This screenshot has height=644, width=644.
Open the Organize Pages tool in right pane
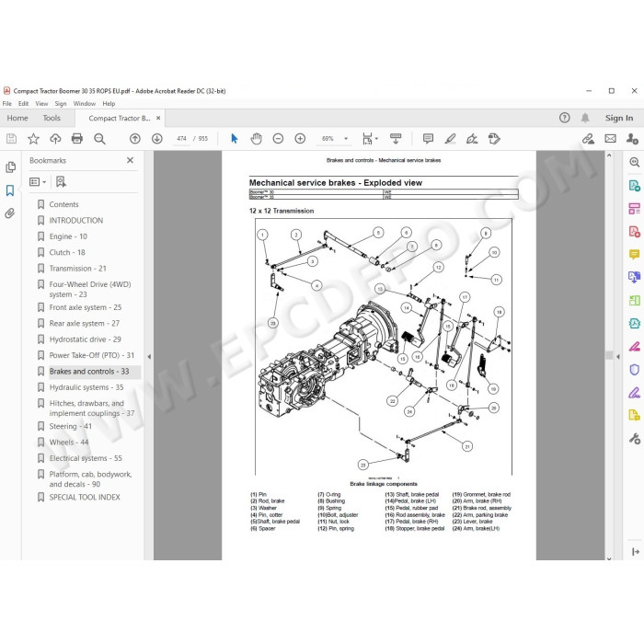coord(634,208)
